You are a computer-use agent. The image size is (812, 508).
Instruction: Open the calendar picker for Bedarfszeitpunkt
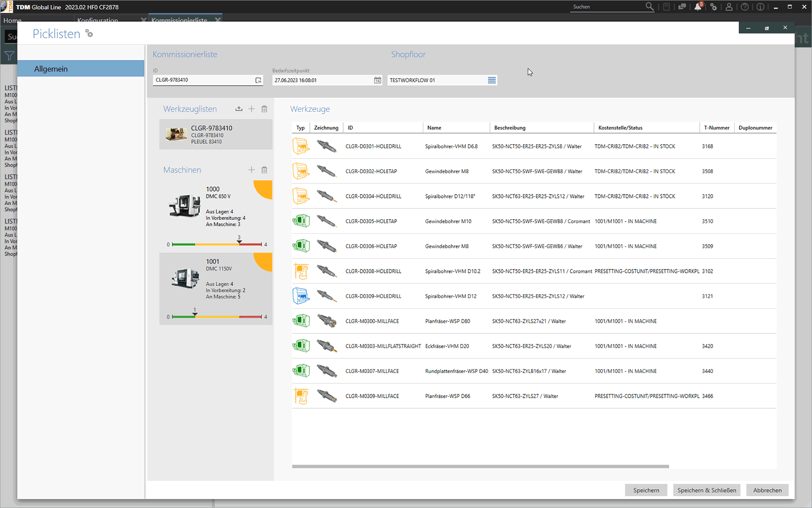377,80
